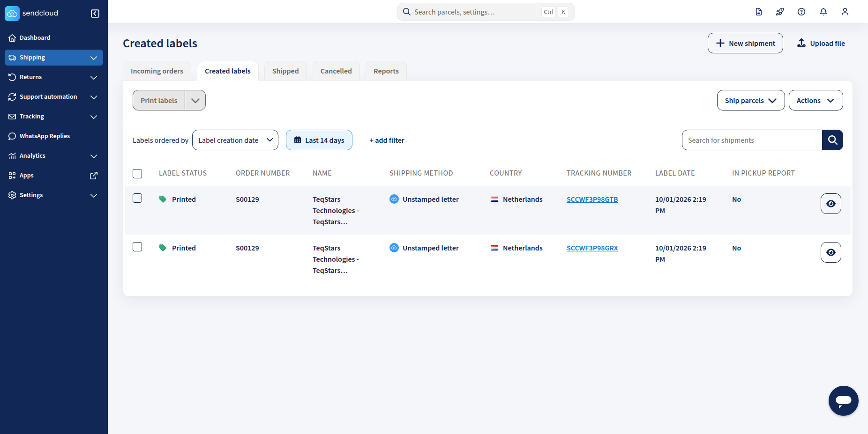Image resolution: width=868 pixels, height=434 pixels.
Task: Click the Sendcloud logo
Action: point(31,13)
